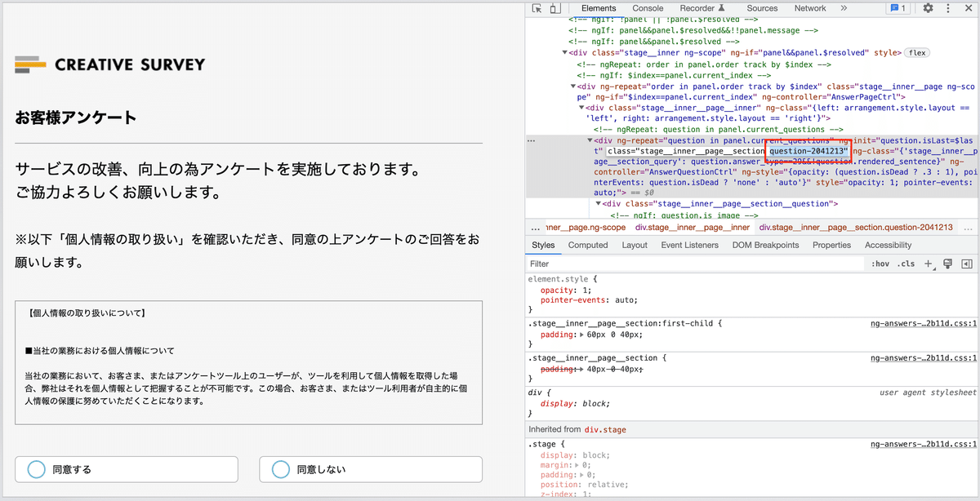Open the issues counter badge showing 1
The height and width of the screenshot is (501, 980).
[898, 8]
